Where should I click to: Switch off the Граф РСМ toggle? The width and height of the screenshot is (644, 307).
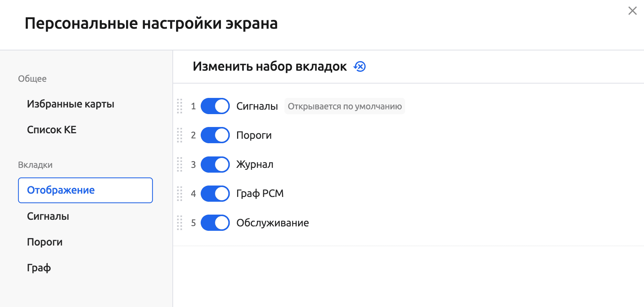pyautogui.click(x=215, y=194)
